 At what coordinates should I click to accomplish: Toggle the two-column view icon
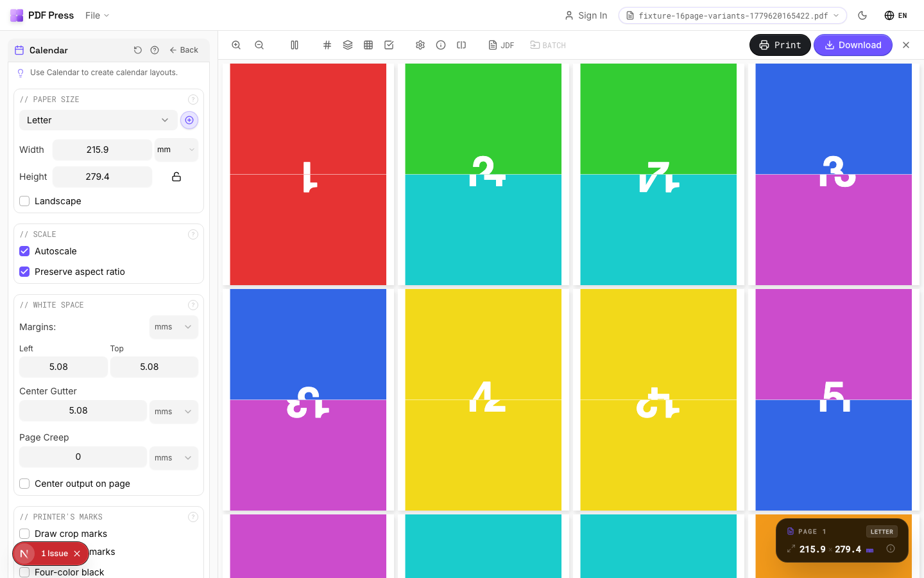pos(295,45)
